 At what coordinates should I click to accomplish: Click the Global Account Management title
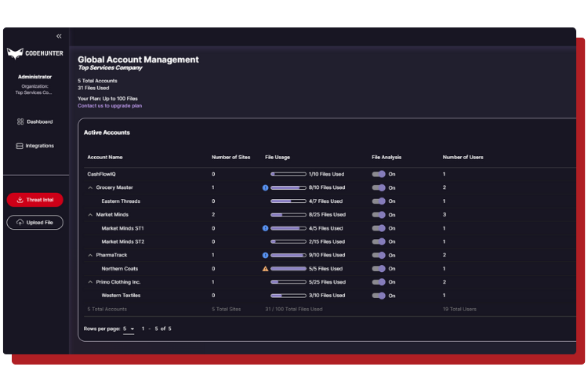click(138, 60)
